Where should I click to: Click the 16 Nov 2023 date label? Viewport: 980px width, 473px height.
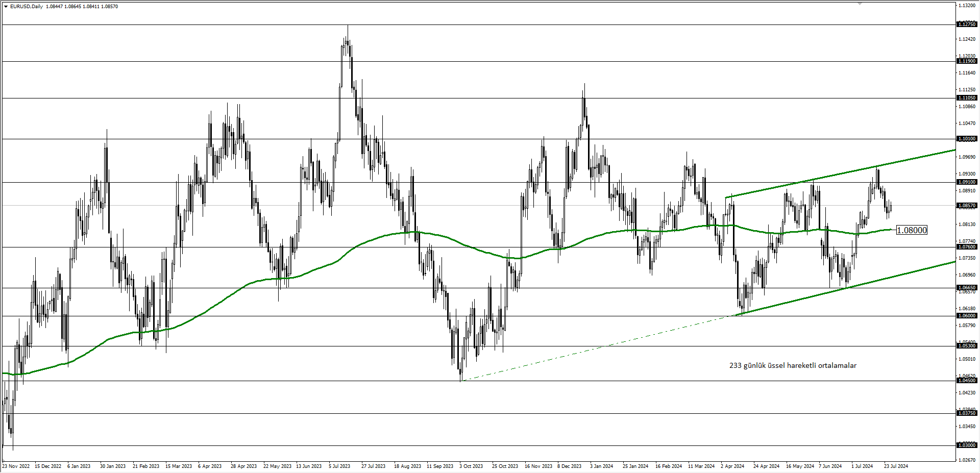click(538, 466)
